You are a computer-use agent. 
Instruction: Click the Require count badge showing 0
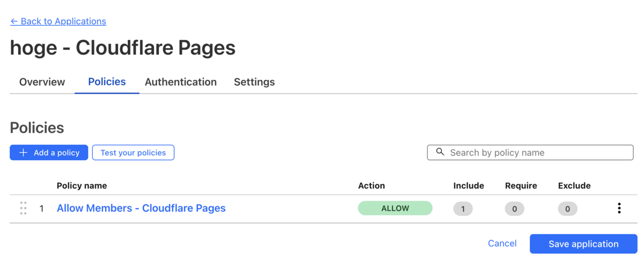click(515, 209)
